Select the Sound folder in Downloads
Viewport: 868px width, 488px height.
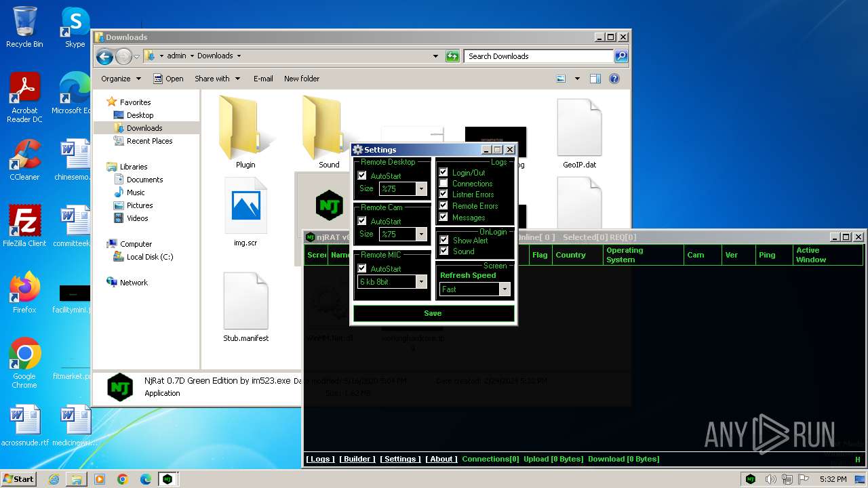pos(328,132)
